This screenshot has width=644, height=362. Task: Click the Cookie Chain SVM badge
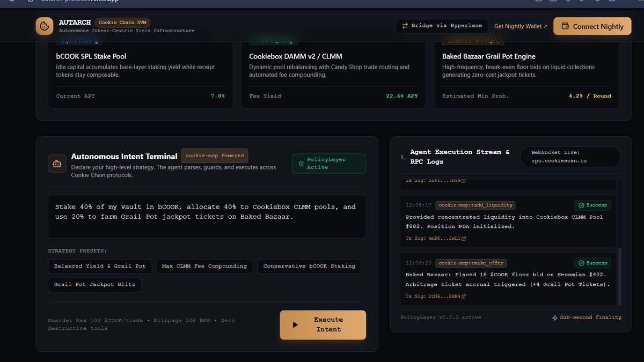[x=123, y=23]
